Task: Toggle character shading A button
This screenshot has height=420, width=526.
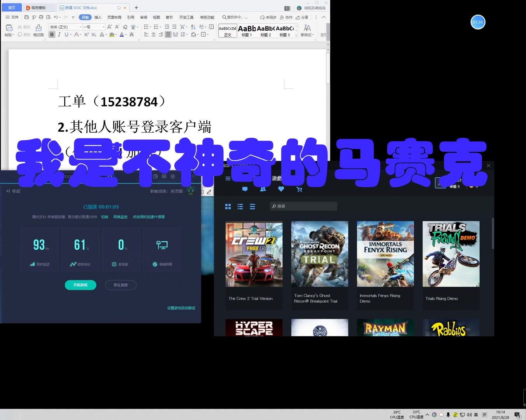Action: pyautogui.click(x=131, y=35)
